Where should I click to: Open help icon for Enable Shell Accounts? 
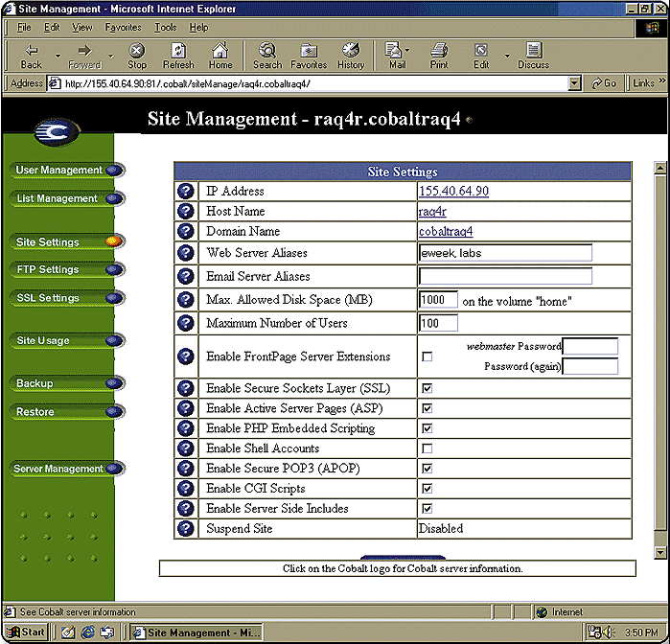pyautogui.click(x=186, y=448)
